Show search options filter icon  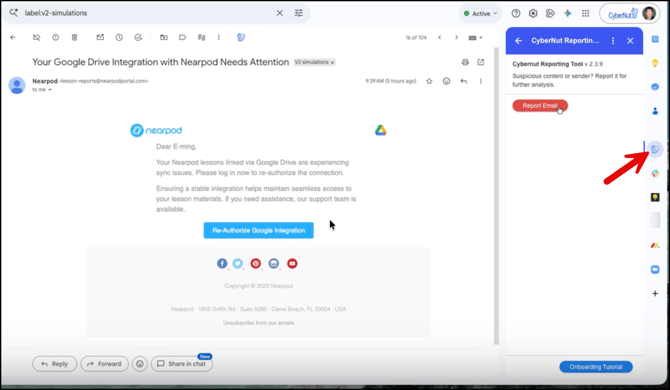point(299,13)
